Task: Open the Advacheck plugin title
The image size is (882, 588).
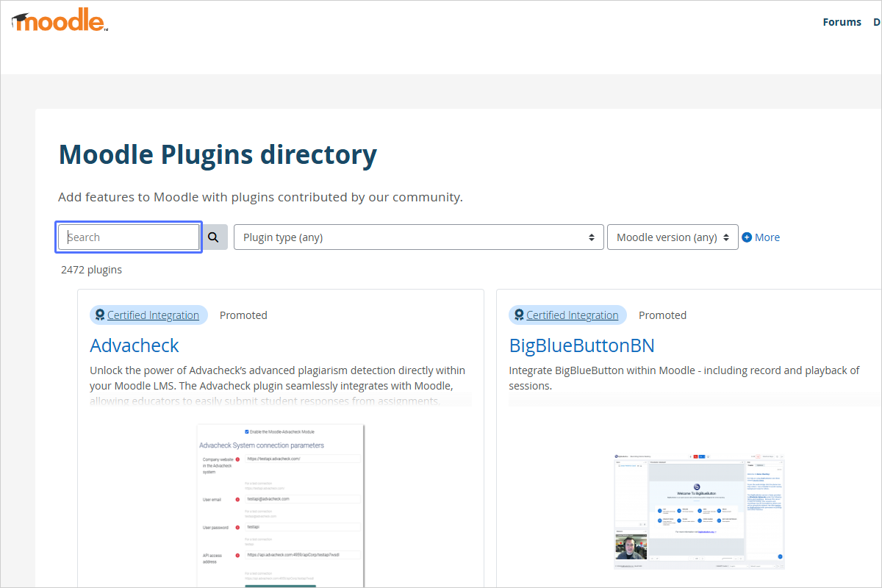Action: (135, 345)
